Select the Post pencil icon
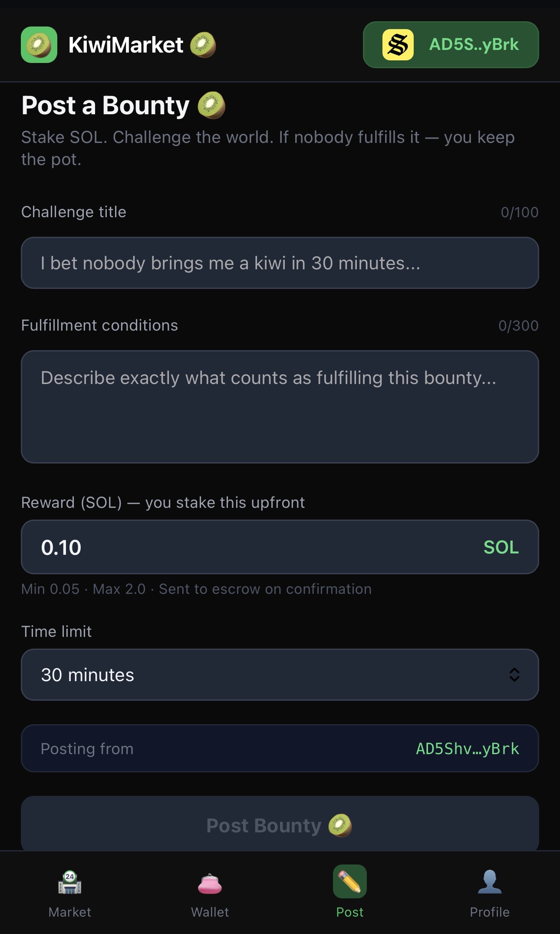 350,881
